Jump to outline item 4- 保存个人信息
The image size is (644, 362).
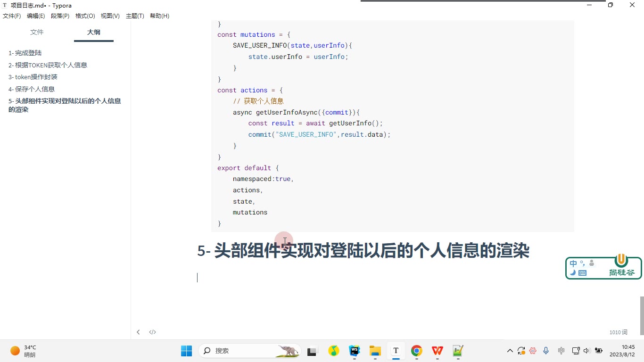click(31, 89)
